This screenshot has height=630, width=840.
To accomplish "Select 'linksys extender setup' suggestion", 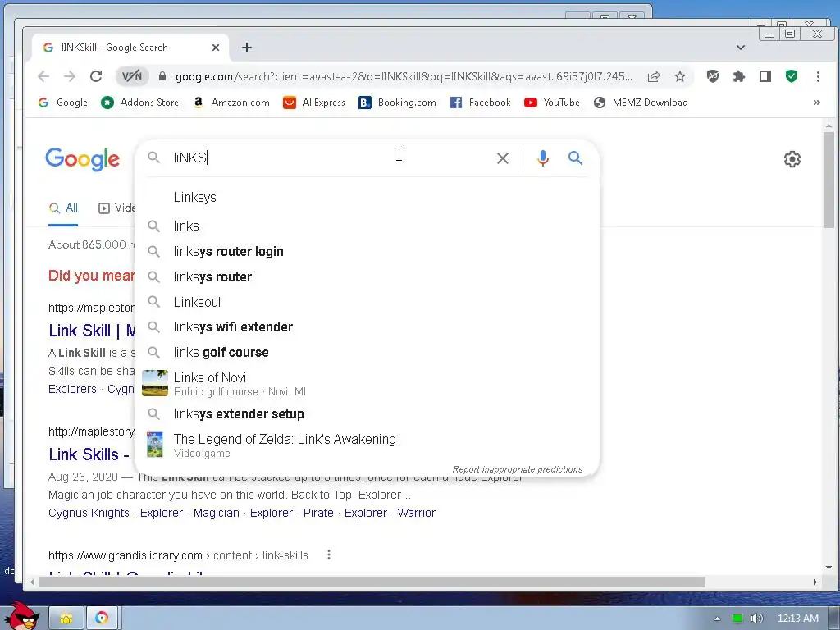I will pyautogui.click(x=367, y=414).
